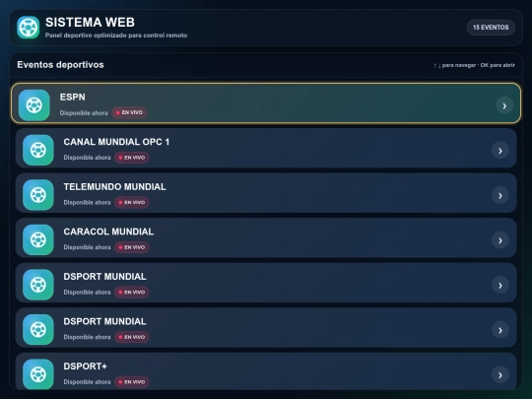532x399 pixels.
Task: Click the Eventos deportivos heading
Action: click(60, 65)
